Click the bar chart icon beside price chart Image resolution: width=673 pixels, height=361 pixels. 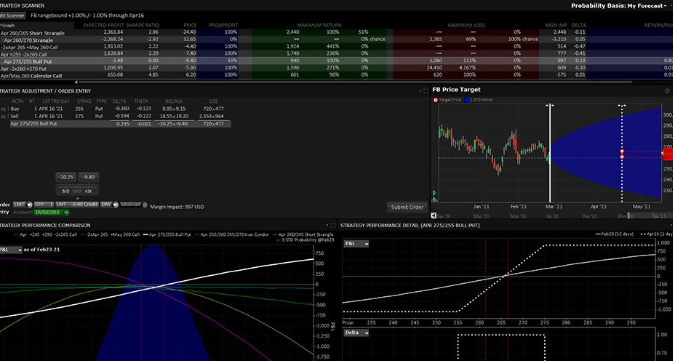[434, 200]
